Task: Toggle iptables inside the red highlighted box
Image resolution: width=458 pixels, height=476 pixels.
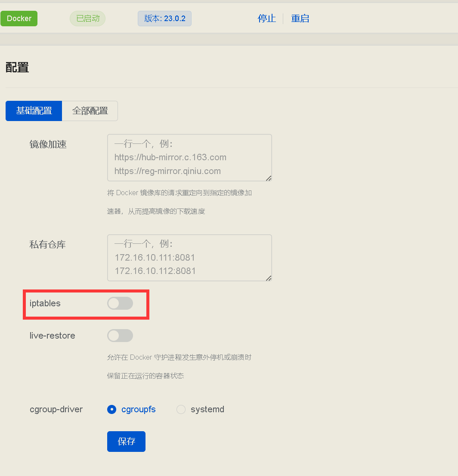Action: (120, 303)
